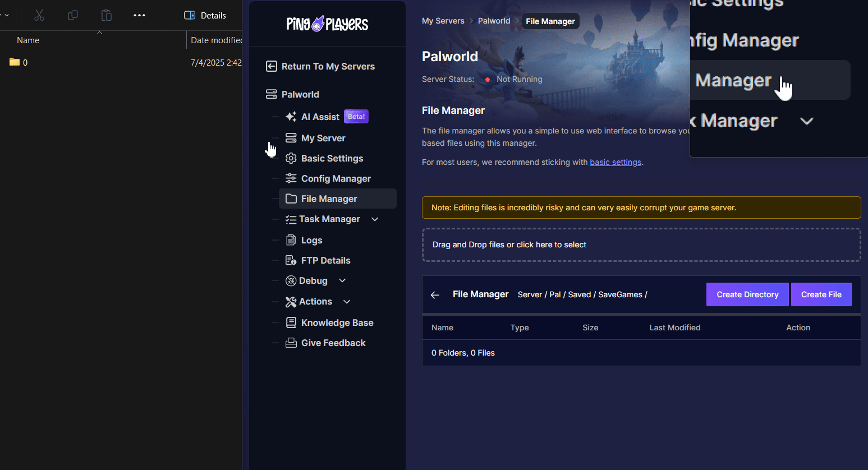Select the folder named 0 in Explorer

(19, 62)
